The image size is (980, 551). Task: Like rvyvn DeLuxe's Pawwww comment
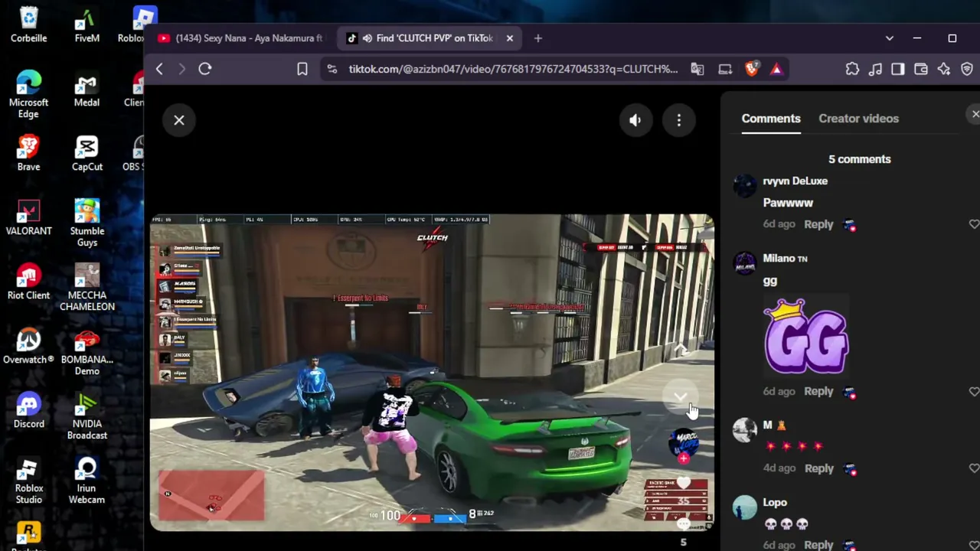(974, 224)
